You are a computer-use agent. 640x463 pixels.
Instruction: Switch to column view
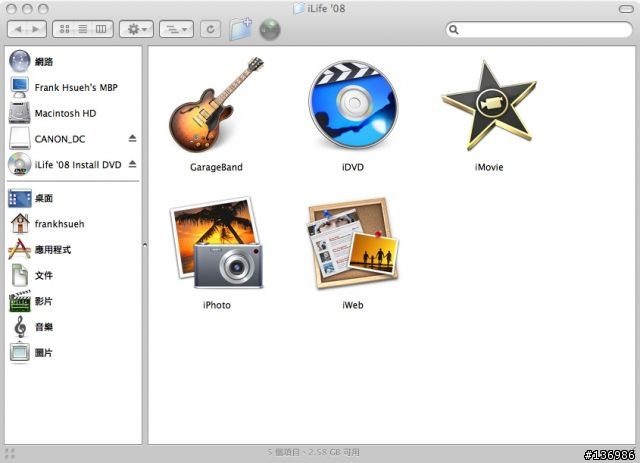pos(101,29)
